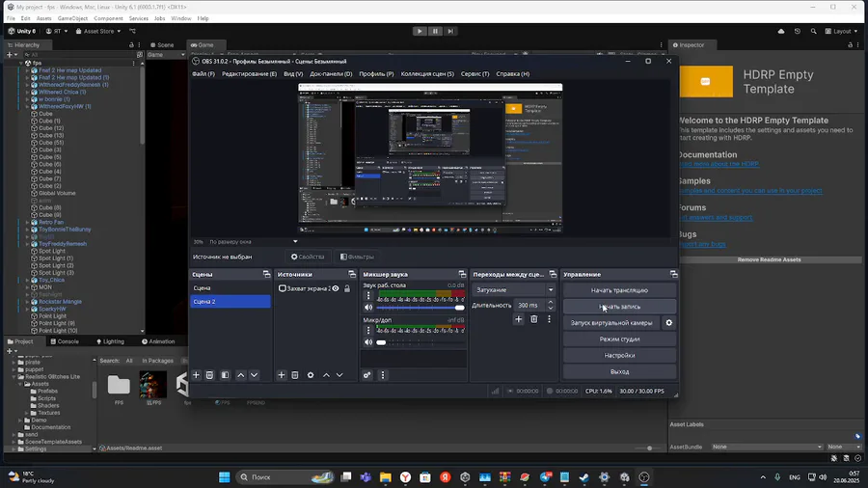
Task: Click Unity Pause button
Action: tap(435, 31)
